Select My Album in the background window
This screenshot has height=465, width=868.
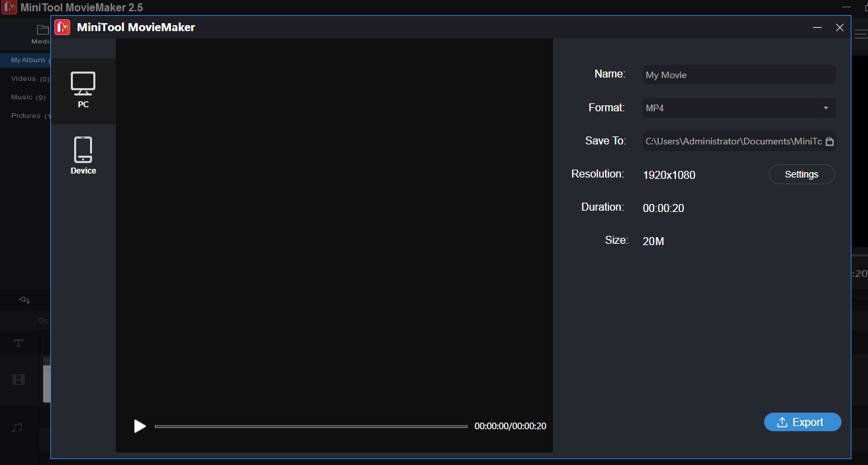click(25, 60)
